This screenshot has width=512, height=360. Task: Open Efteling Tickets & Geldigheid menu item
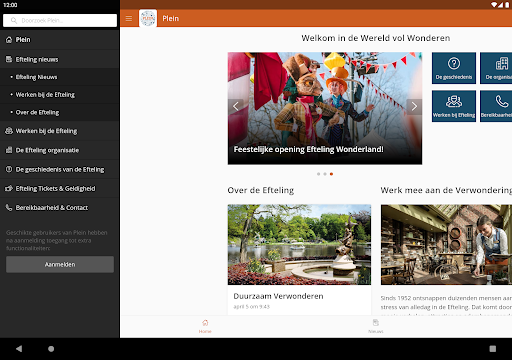60,189
